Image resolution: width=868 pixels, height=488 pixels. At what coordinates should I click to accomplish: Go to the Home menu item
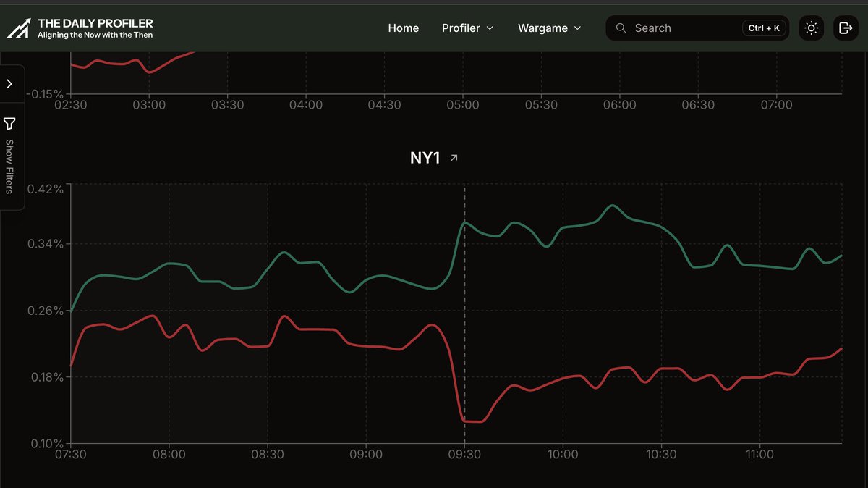pyautogui.click(x=404, y=28)
